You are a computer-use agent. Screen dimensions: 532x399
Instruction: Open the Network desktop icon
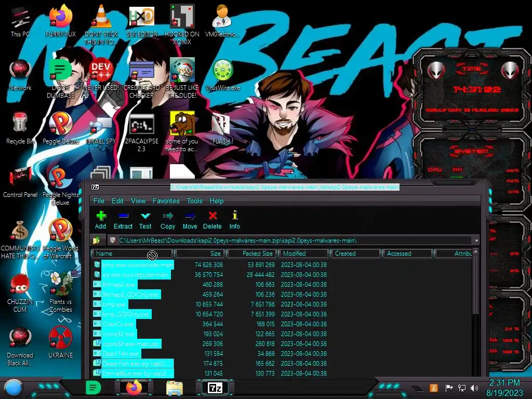[x=20, y=75]
